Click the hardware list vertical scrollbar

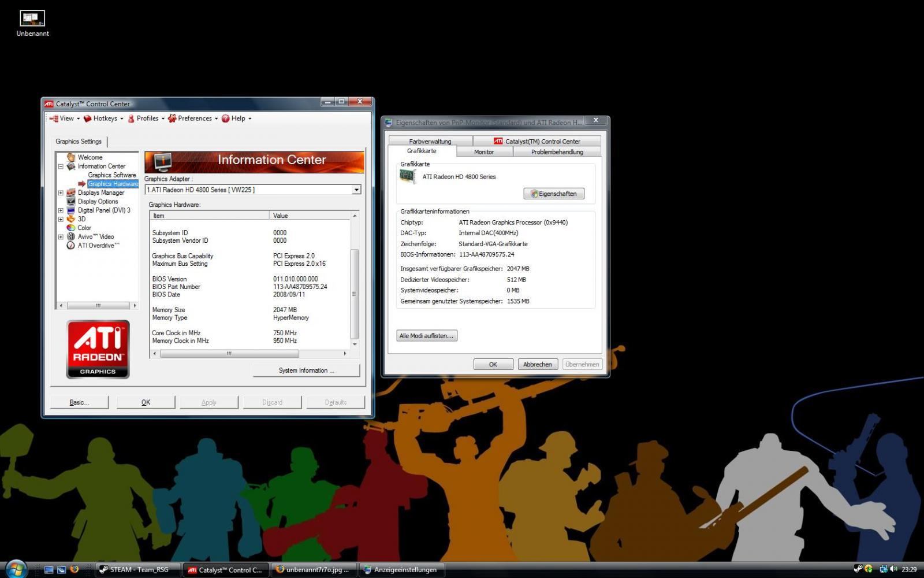[x=355, y=280]
